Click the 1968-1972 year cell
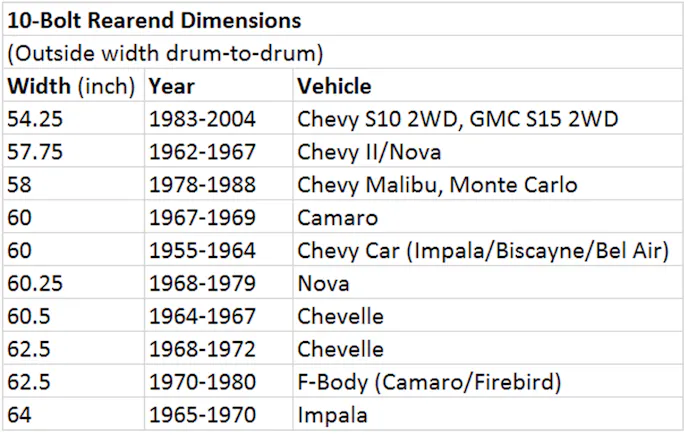This screenshot has height=435, width=688. [202, 349]
